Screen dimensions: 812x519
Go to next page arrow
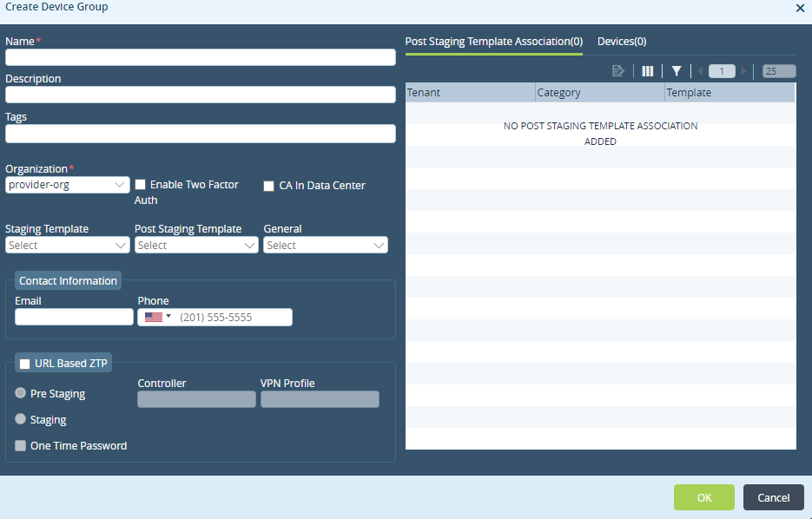pos(744,71)
